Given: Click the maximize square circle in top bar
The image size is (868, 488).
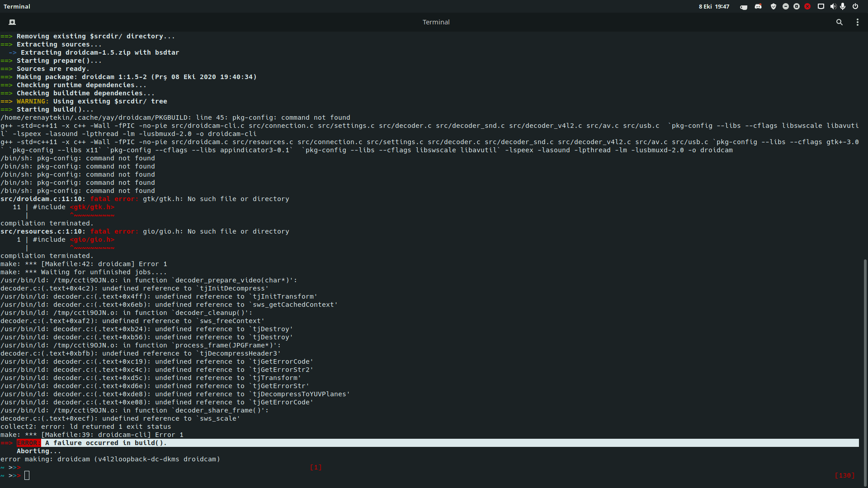Looking at the screenshot, I should point(797,7).
